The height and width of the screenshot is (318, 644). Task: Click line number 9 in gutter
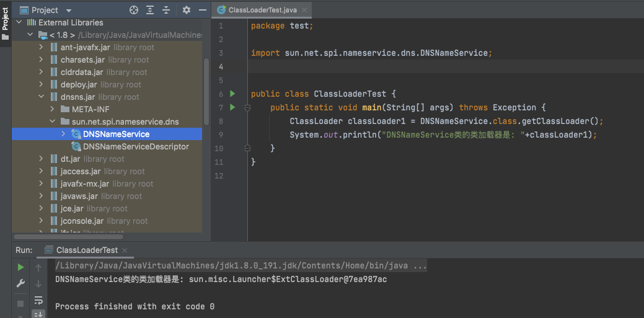click(x=221, y=135)
